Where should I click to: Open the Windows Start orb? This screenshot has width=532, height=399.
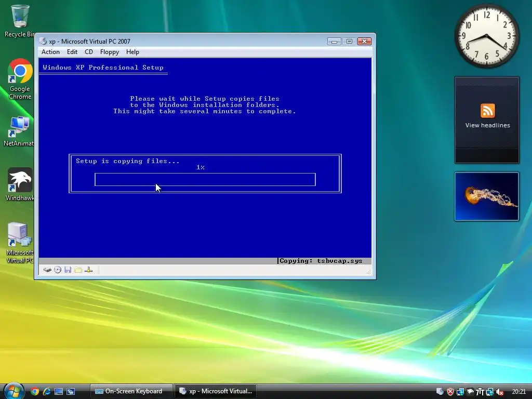pos(14,391)
